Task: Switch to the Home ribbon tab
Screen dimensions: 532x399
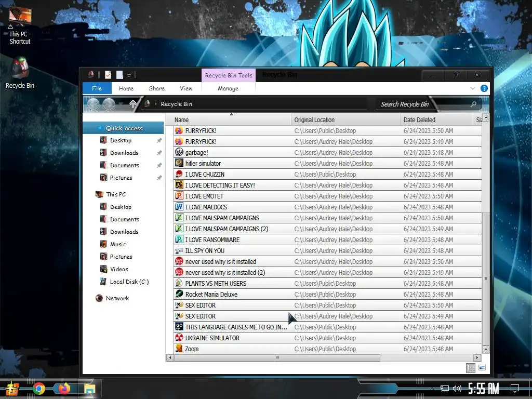Action: click(x=126, y=88)
